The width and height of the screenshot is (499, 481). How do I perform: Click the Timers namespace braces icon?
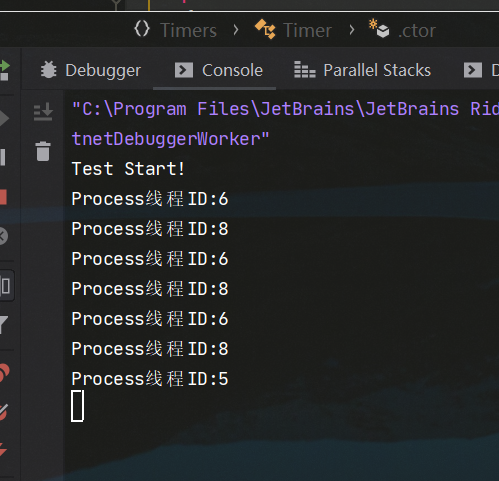click(x=142, y=29)
